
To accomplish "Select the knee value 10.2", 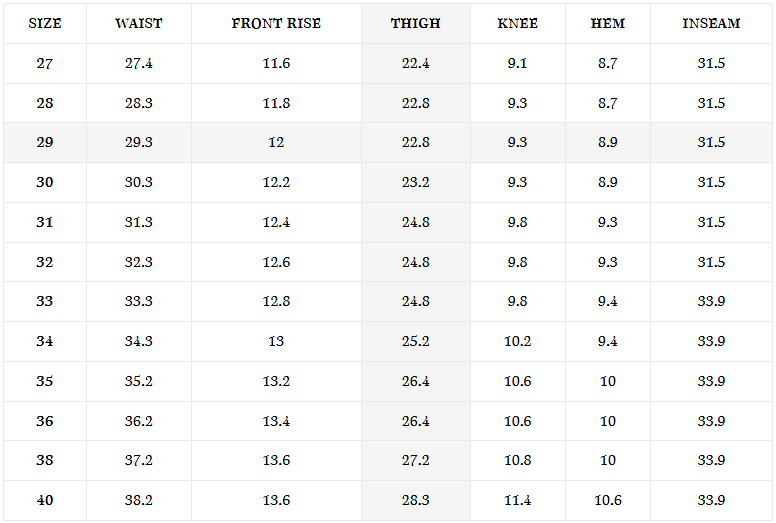I will point(517,341).
